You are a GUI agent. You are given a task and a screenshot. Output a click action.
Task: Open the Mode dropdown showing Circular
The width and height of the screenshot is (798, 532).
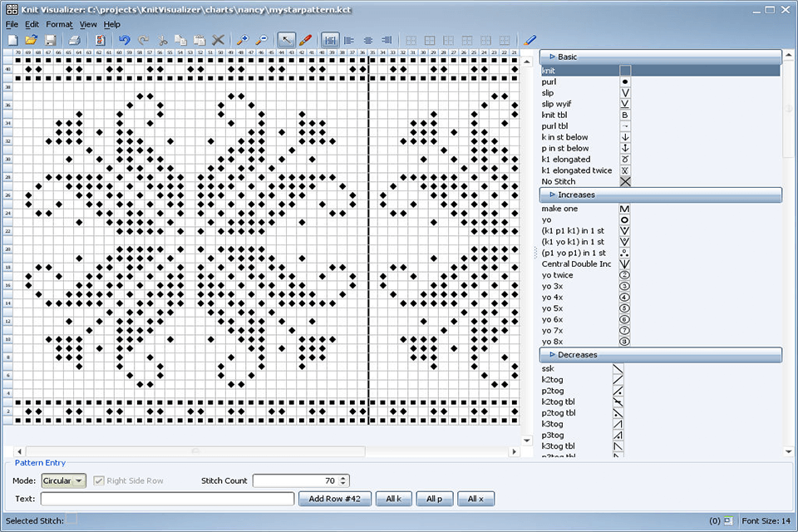62,480
